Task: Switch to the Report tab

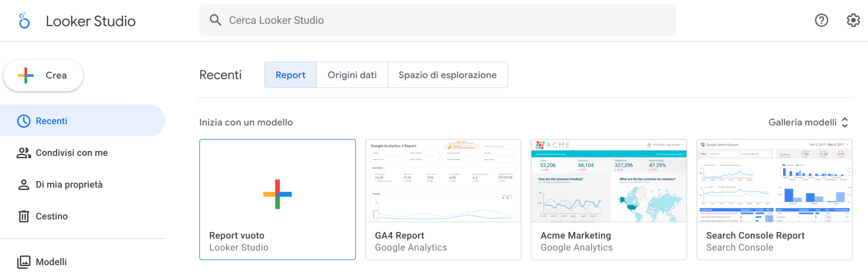Action: pos(290,75)
